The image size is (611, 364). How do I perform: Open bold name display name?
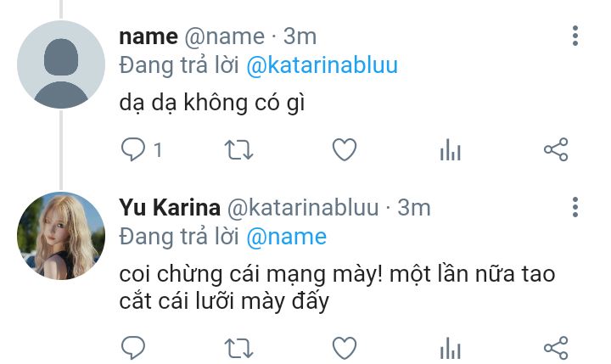[x=149, y=37]
